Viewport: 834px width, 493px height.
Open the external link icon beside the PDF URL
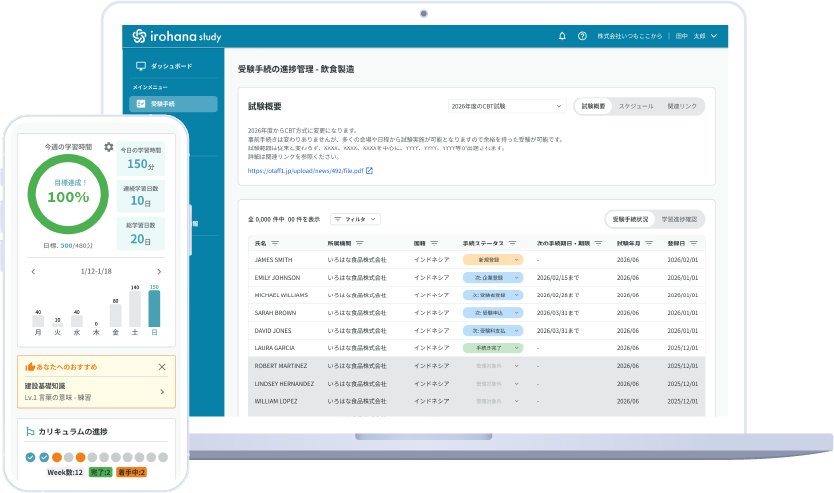(x=370, y=171)
